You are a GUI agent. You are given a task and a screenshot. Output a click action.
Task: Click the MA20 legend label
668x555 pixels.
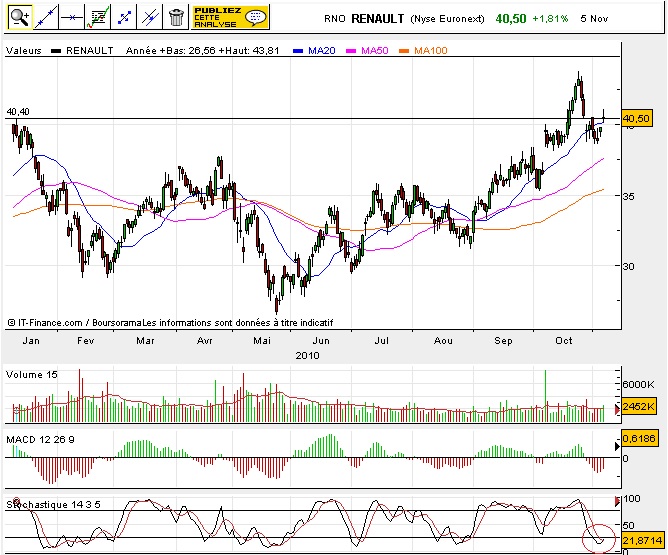pos(322,51)
